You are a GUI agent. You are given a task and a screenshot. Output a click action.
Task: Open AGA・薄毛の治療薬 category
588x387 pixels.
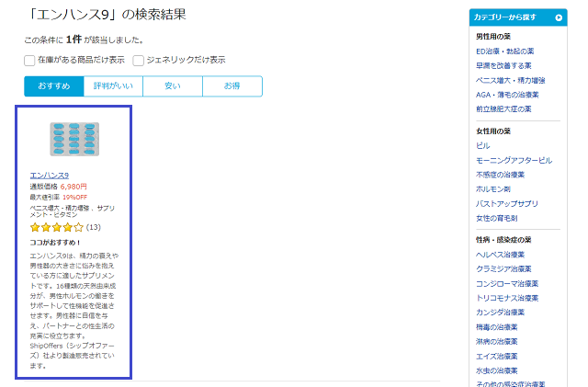(507, 95)
